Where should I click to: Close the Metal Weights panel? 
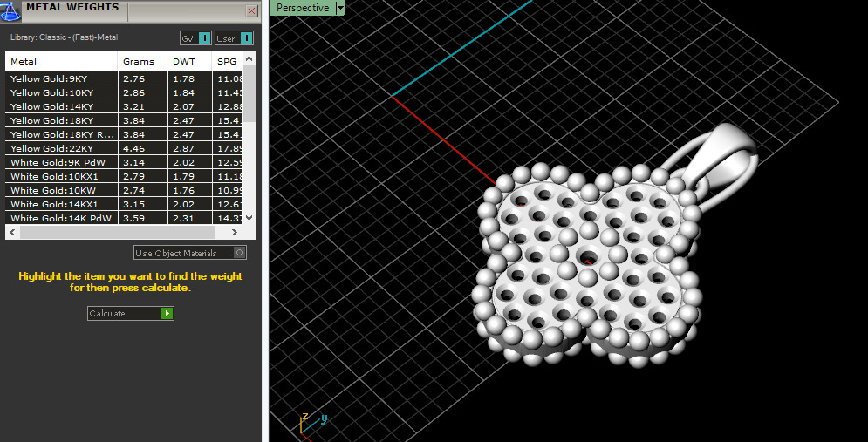[252, 10]
